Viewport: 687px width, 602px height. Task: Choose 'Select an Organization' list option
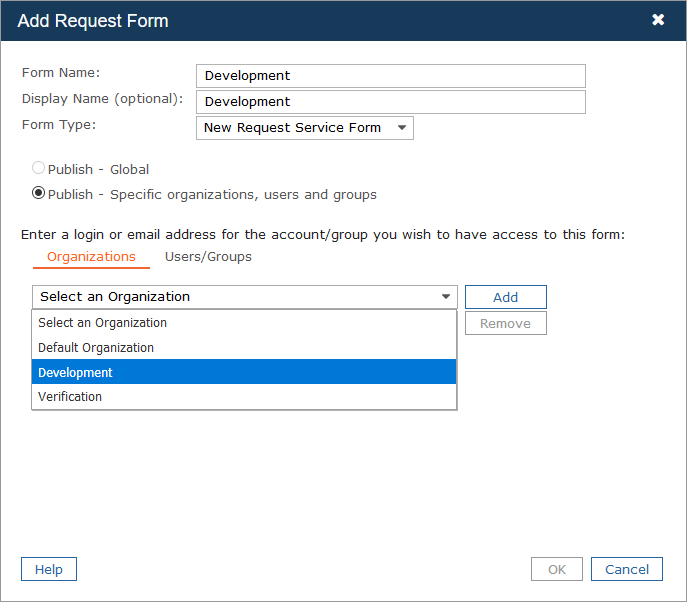click(244, 322)
